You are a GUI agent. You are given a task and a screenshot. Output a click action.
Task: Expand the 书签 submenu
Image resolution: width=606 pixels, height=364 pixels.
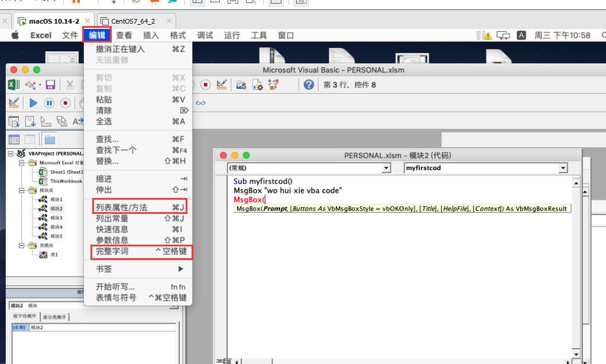click(138, 269)
